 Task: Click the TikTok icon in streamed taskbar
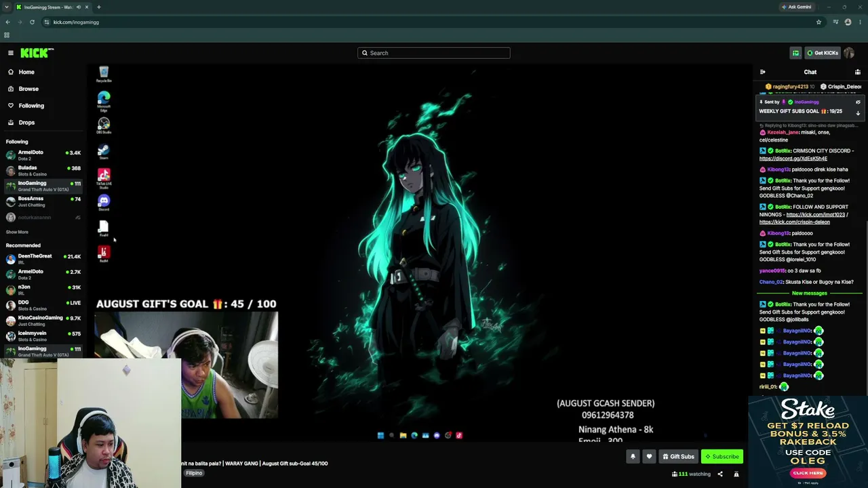point(459,435)
